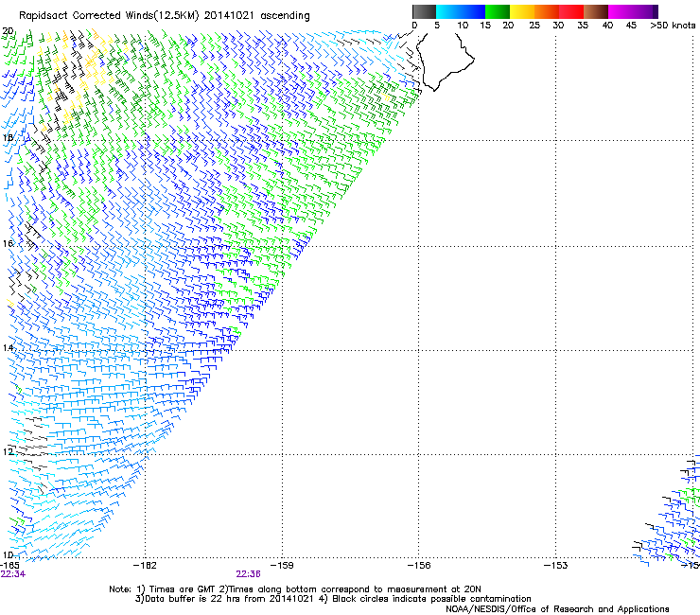Click latitude label '12'
The width and height of the screenshot is (700, 615).
[x=8, y=451]
